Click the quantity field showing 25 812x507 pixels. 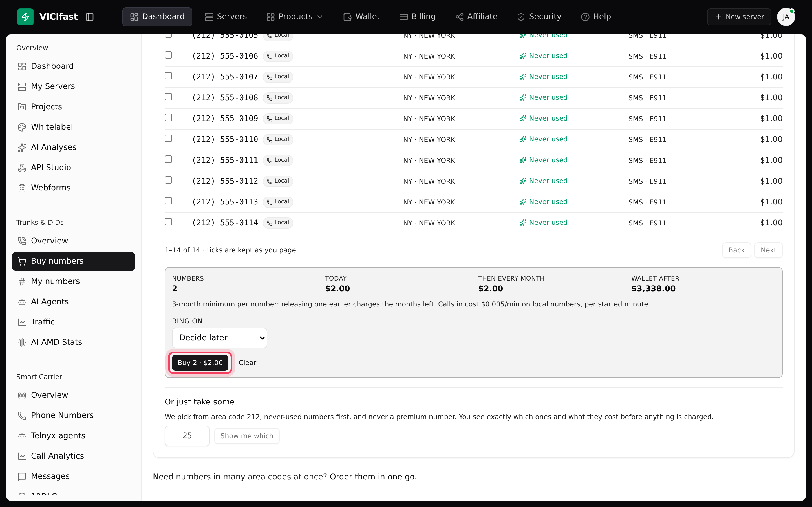point(187,436)
